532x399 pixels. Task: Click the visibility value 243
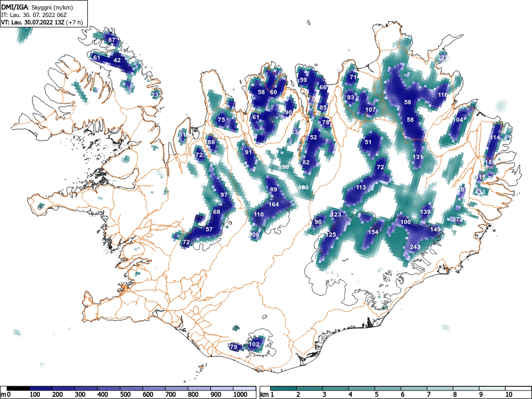click(415, 247)
